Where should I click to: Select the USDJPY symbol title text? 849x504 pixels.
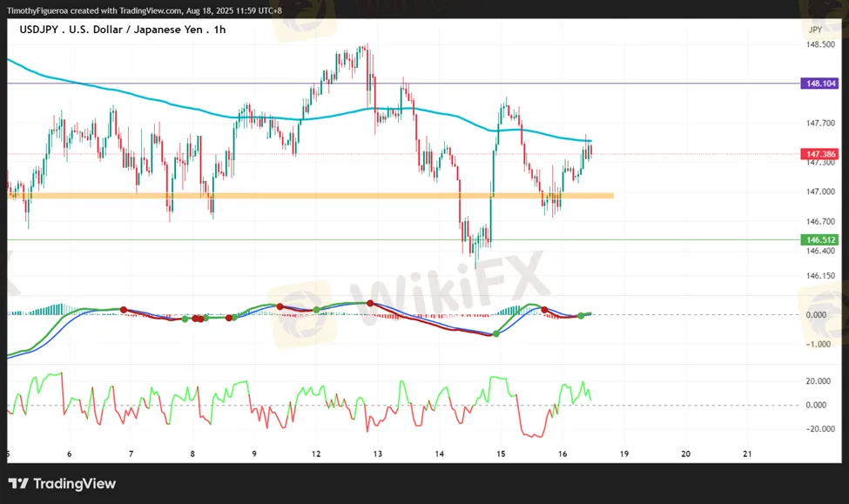coord(41,30)
